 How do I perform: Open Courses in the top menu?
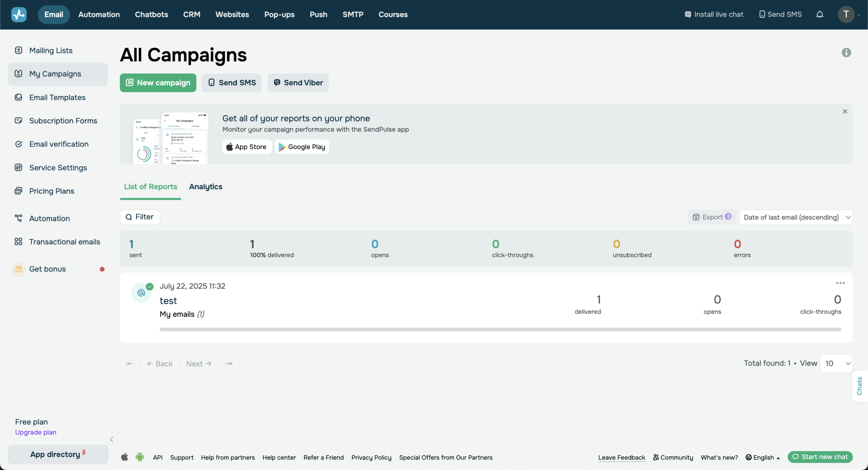click(393, 15)
